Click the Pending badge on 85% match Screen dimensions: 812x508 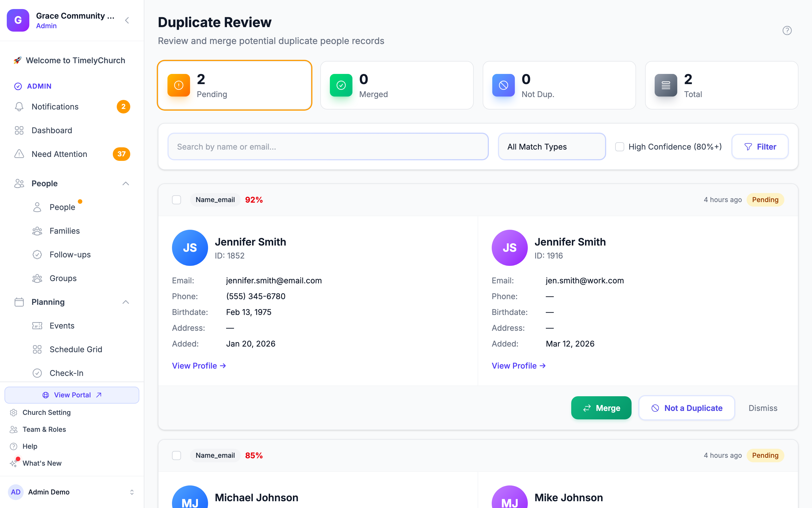(765, 456)
